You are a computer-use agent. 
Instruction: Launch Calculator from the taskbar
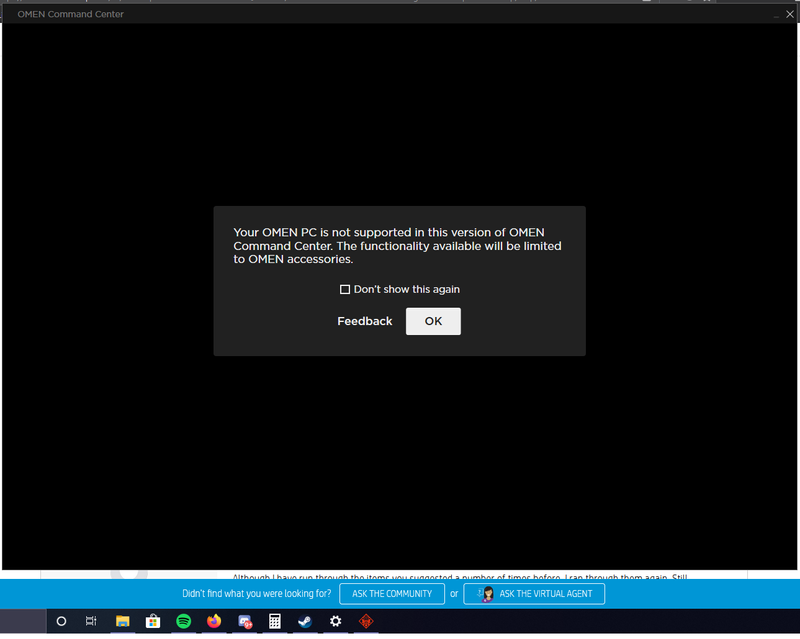pos(274,621)
